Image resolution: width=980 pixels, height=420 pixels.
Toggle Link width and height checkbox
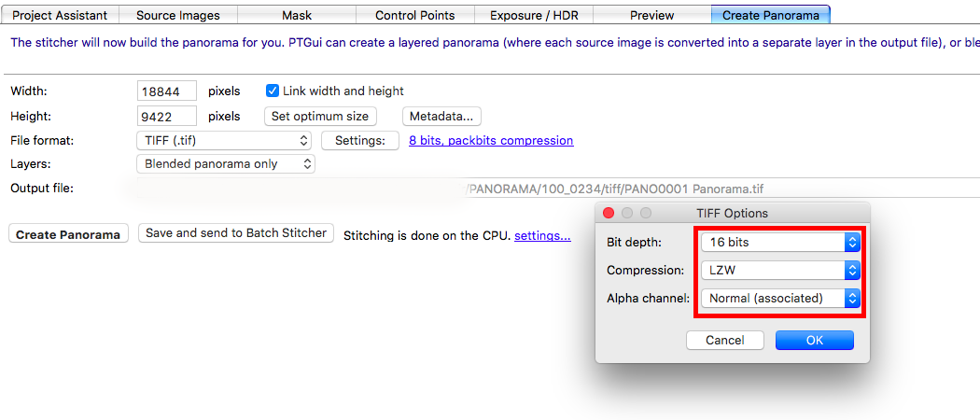tap(273, 91)
